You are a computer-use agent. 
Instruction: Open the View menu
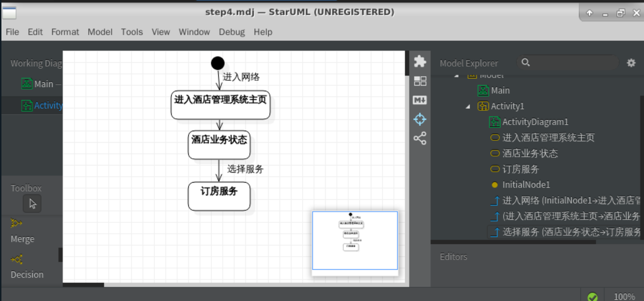coord(161,32)
